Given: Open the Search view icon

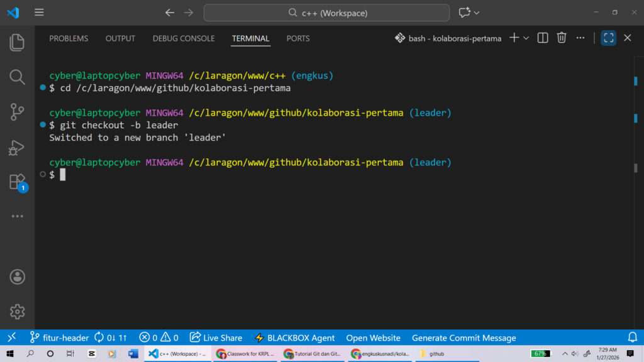Looking at the screenshot, I should coord(17,77).
